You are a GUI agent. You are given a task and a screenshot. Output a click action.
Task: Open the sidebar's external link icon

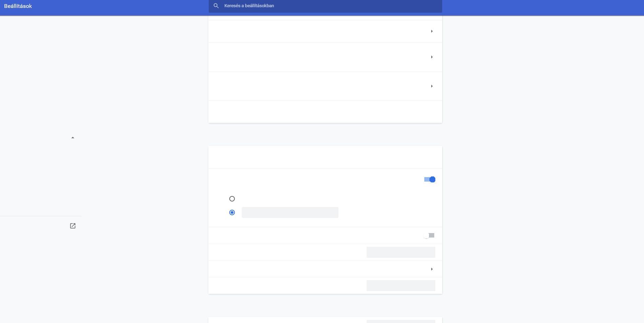click(73, 226)
